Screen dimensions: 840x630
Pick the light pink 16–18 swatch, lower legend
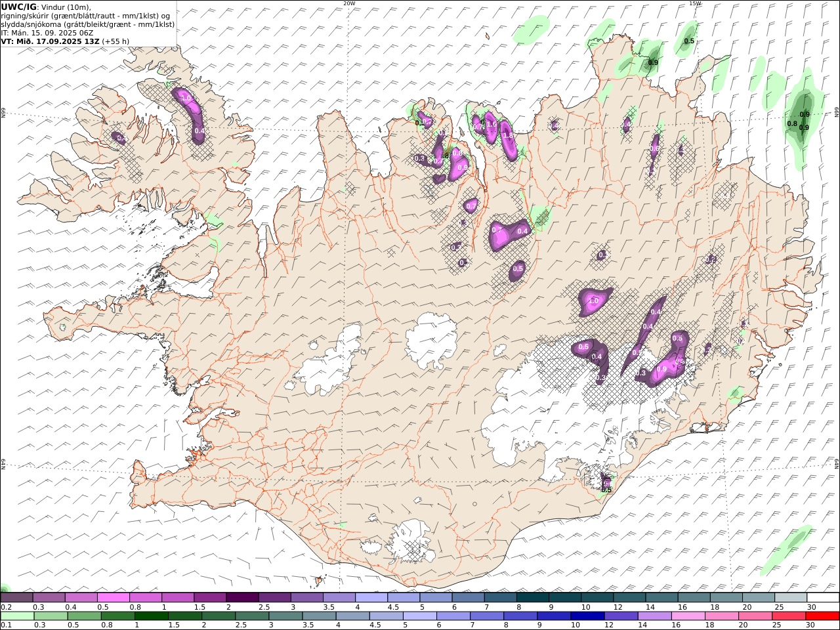(688, 616)
